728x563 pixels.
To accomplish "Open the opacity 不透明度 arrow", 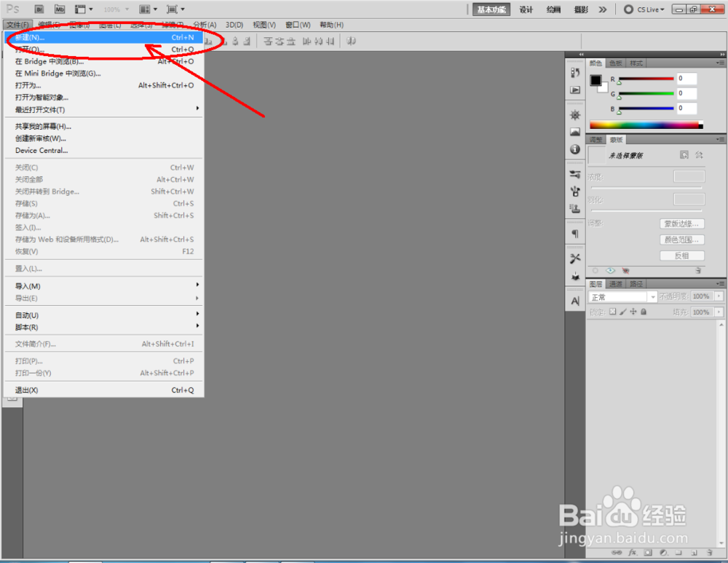I will tap(719, 296).
